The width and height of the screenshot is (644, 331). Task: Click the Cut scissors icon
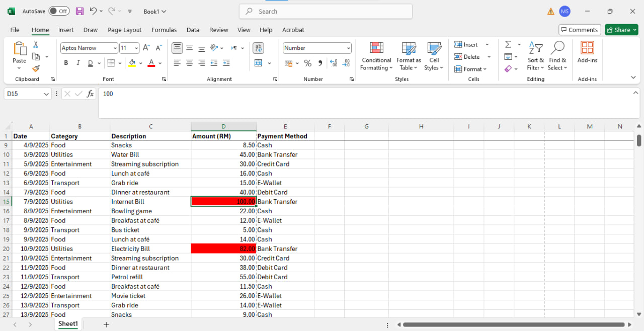click(36, 45)
